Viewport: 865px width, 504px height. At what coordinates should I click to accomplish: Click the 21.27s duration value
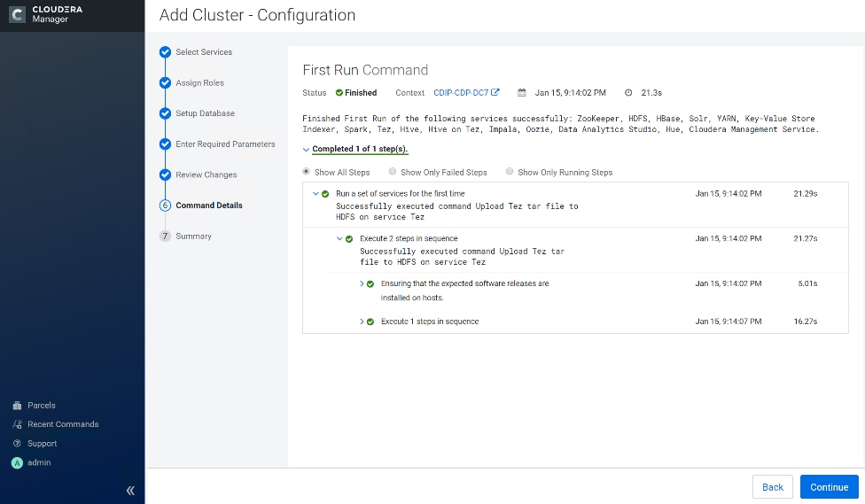click(x=806, y=238)
